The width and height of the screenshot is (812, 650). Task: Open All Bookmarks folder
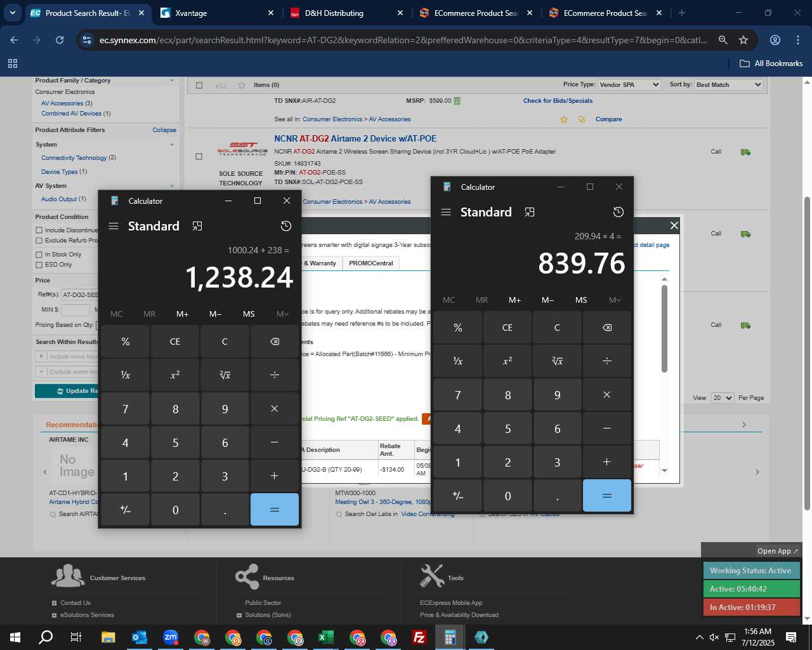[771, 63]
